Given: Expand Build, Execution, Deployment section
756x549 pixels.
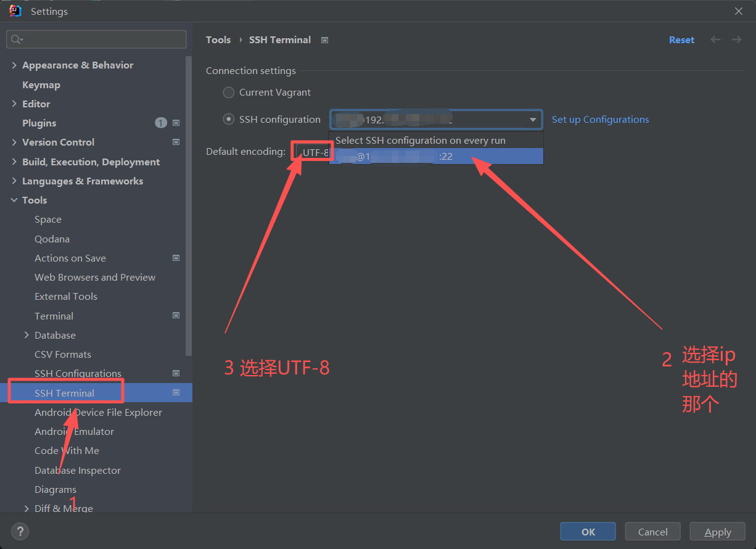Looking at the screenshot, I should (14, 162).
